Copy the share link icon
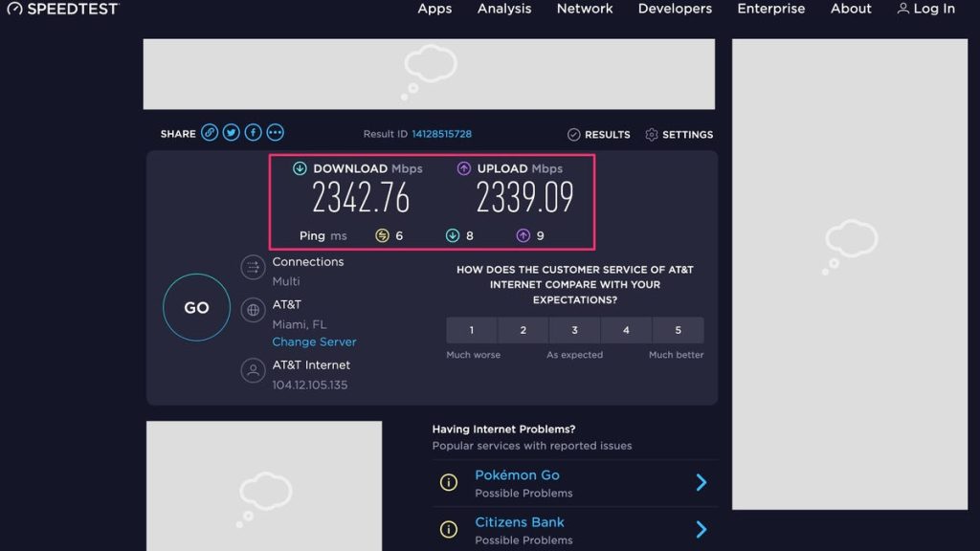 point(210,133)
